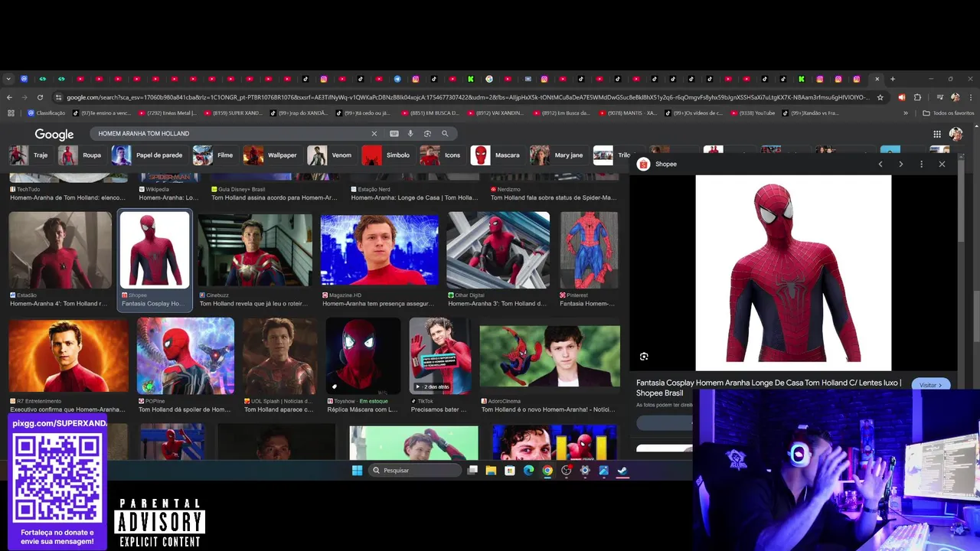Reload the page in Chrome
Viewport: 980px width, 551px height.
point(40,97)
